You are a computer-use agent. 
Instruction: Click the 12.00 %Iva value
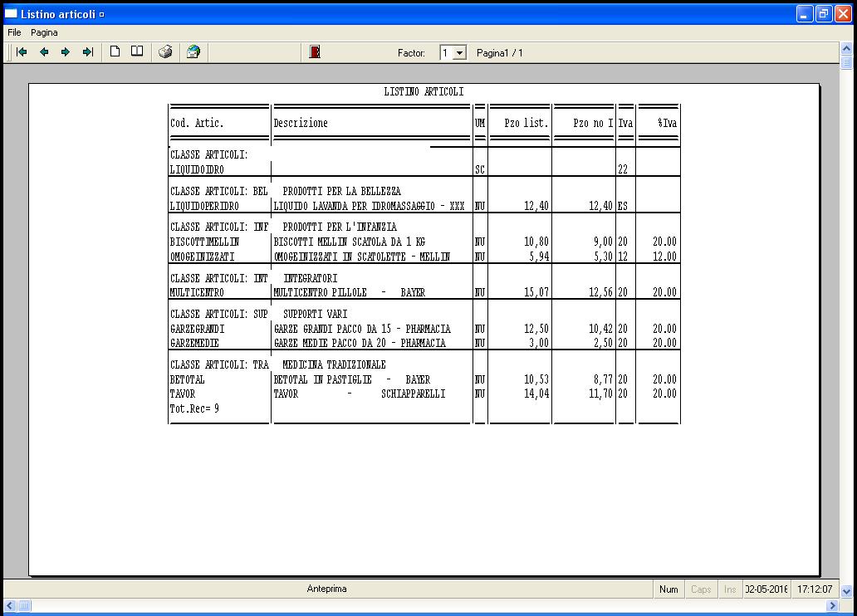point(664,257)
